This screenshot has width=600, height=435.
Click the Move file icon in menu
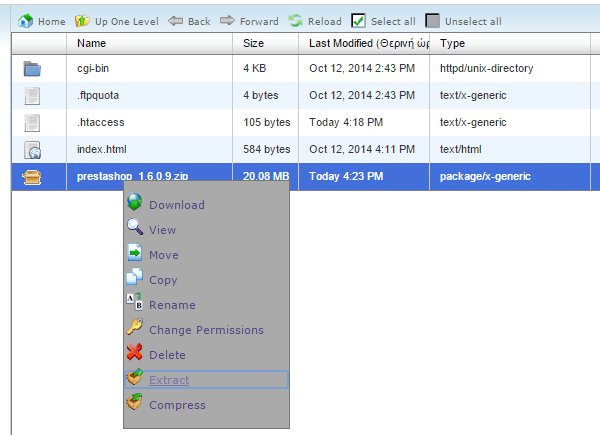click(x=134, y=253)
